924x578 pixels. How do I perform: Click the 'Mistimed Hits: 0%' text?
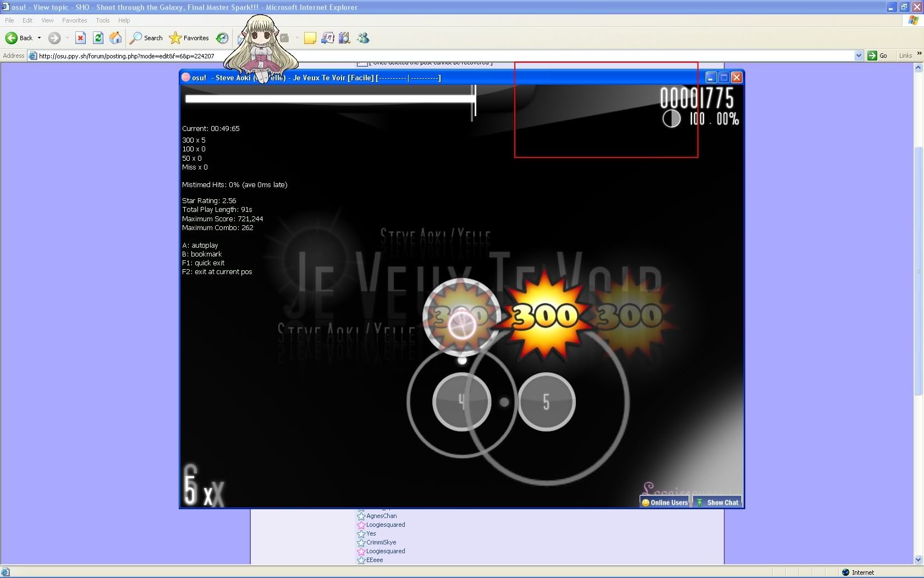click(211, 185)
